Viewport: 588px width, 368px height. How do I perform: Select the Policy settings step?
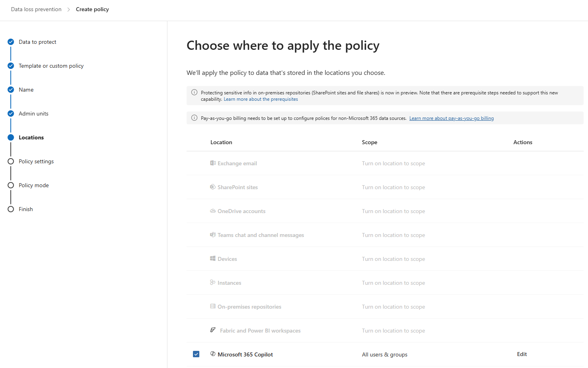(x=36, y=161)
